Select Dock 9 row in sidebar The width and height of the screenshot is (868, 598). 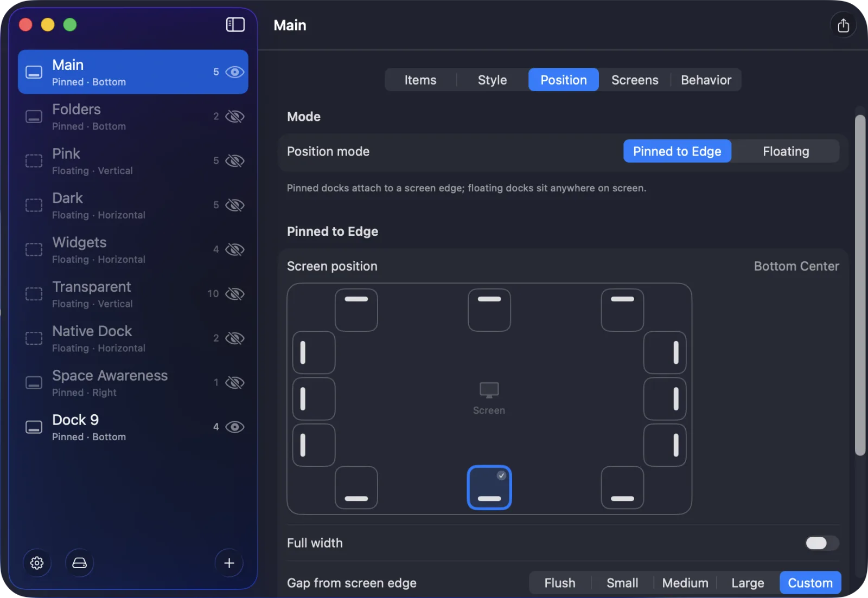tap(133, 427)
